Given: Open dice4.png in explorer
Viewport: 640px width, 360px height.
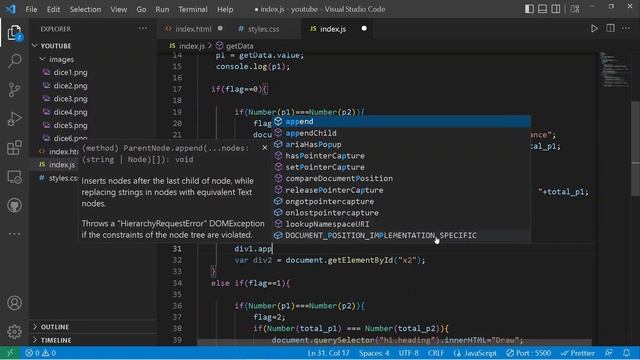Looking at the screenshot, I should [70, 112].
